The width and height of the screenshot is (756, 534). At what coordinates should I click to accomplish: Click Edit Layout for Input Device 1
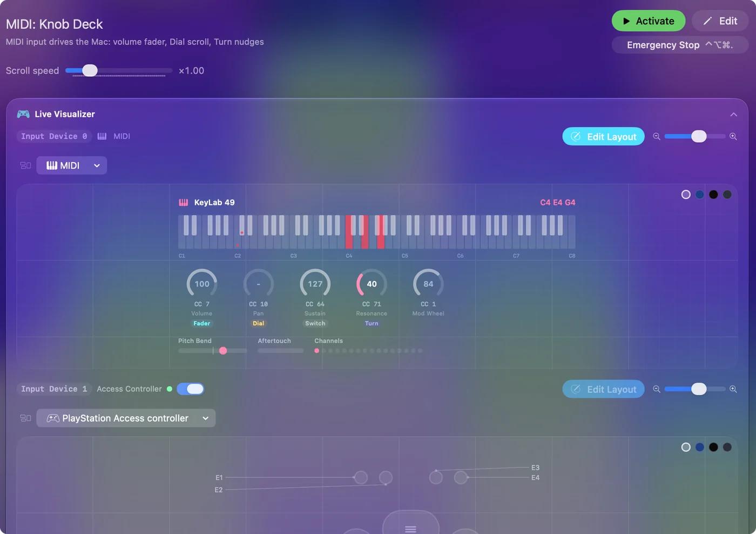[604, 389]
